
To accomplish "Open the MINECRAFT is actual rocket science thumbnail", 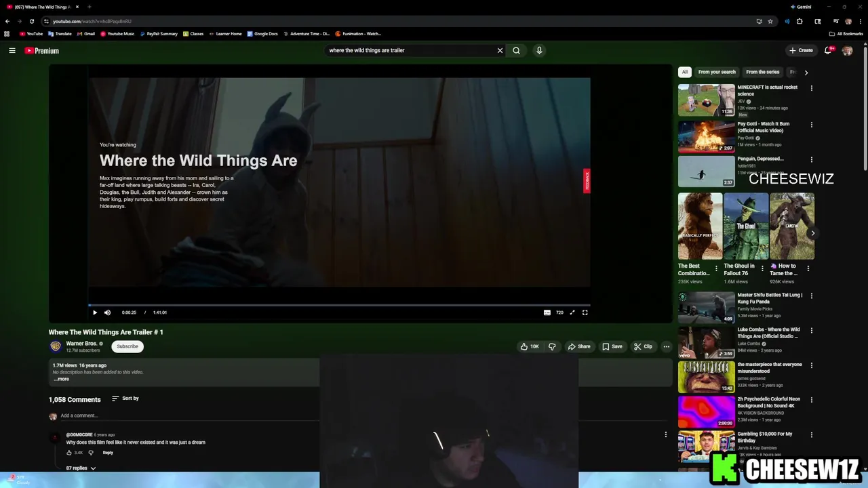I will pyautogui.click(x=707, y=100).
